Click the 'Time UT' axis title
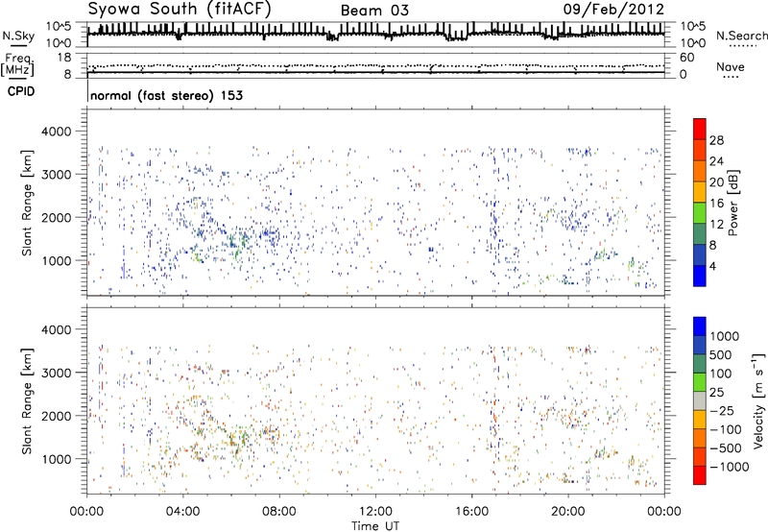This screenshot has height=532, width=768. point(375,526)
